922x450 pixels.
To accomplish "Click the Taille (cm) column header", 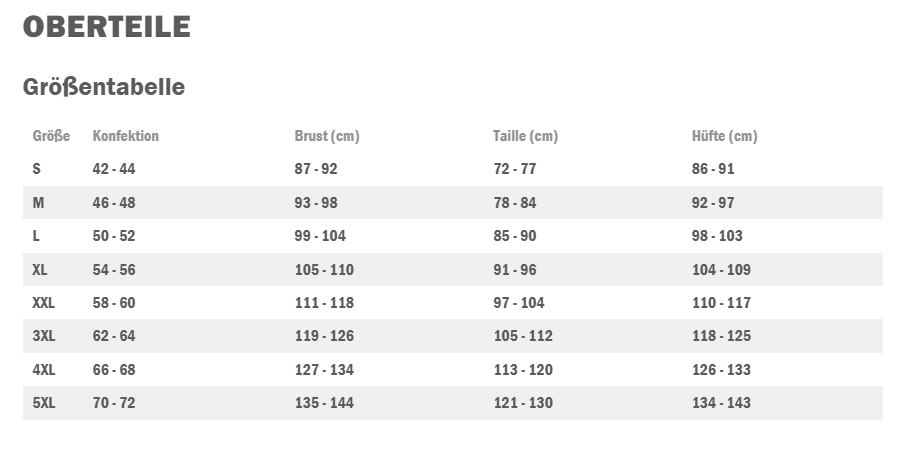I will click(x=526, y=136).
